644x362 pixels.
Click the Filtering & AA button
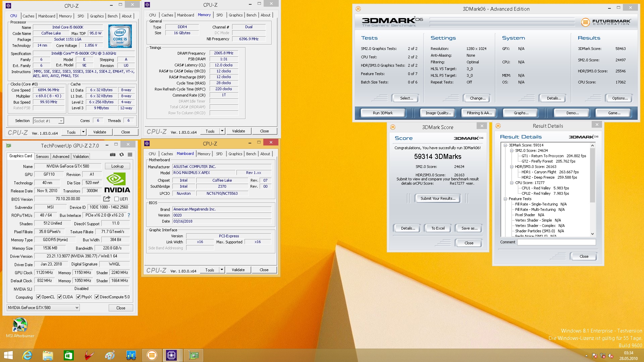pyautogui.click(x=479, y=113)
